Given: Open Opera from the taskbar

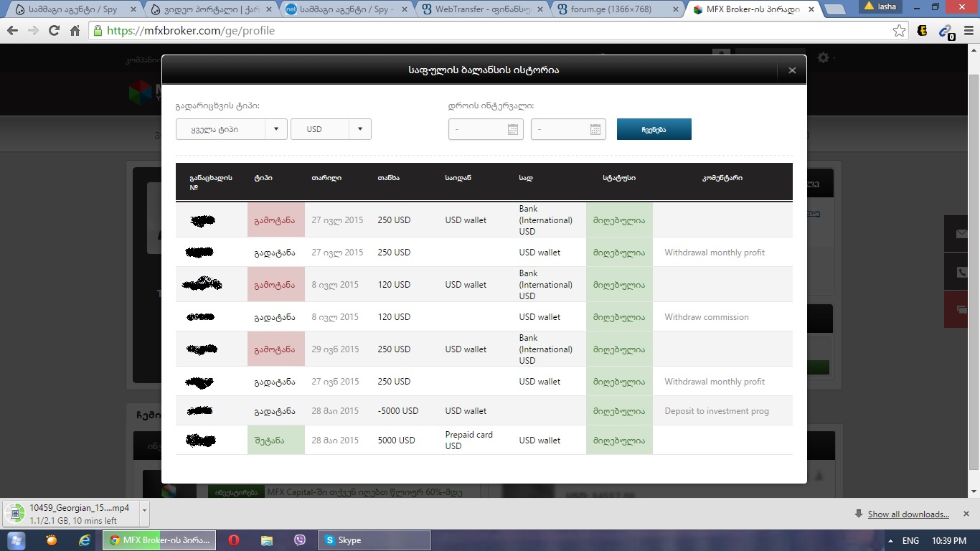Looking at the screenshot, I should [233, 540].
